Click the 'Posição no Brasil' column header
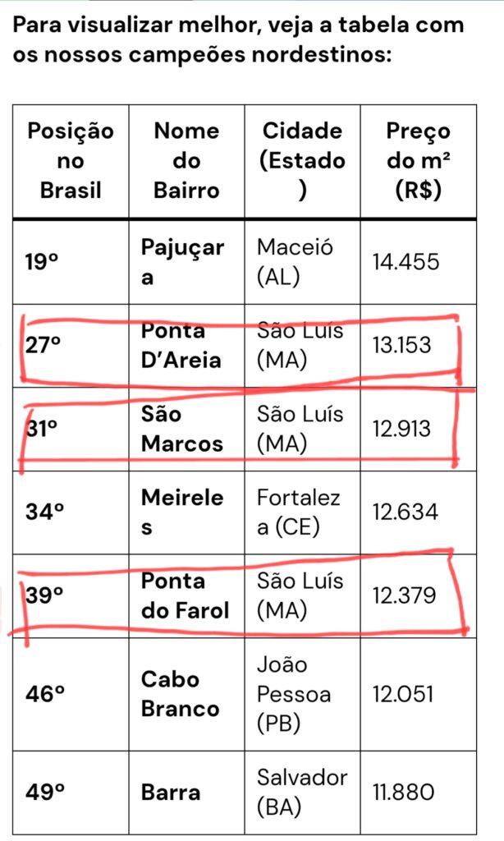Image resolution: width=504 pixels, height=841 pixels. tap(71, 161)
